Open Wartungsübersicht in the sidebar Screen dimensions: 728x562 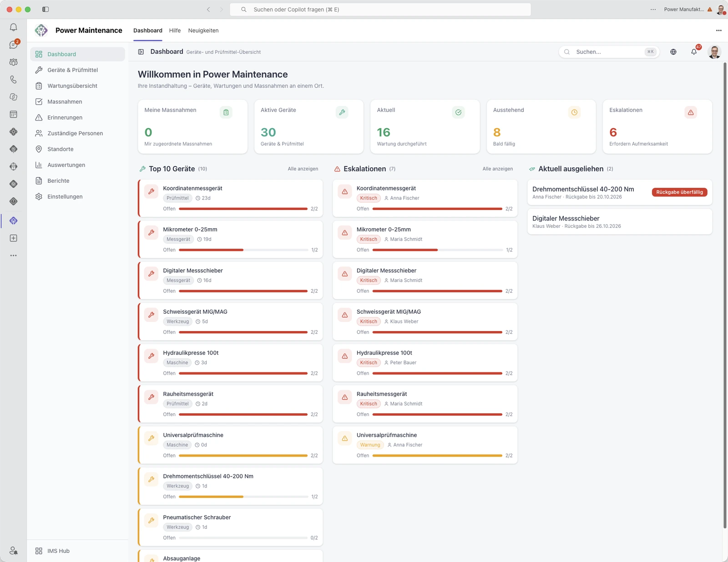coord(78,86)
